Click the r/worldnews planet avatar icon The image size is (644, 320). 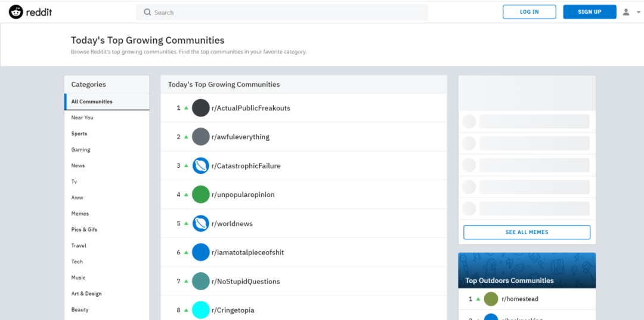[x=201, y=224]
